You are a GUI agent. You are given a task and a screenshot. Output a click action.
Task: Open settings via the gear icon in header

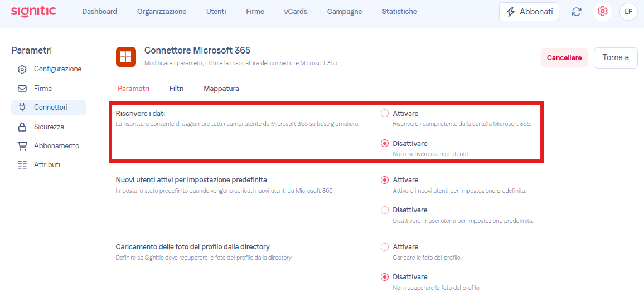point(603,12)
